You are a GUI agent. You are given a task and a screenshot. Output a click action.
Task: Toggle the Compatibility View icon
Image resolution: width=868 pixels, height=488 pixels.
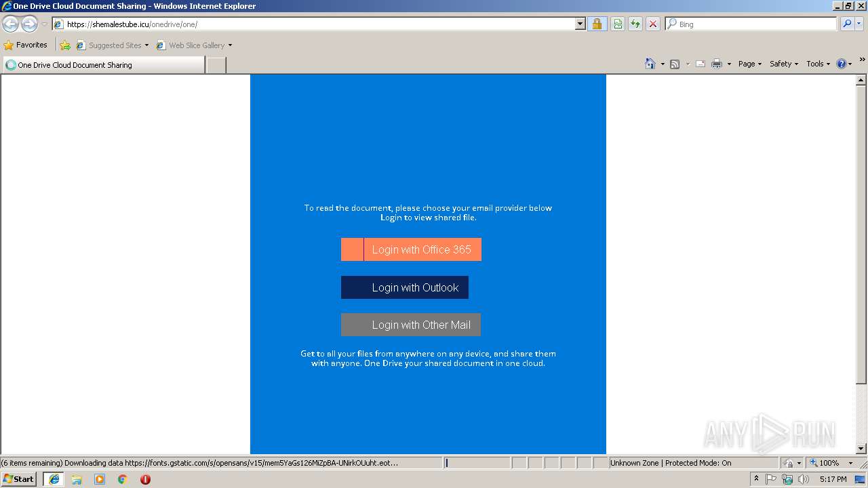click(618, 24)
